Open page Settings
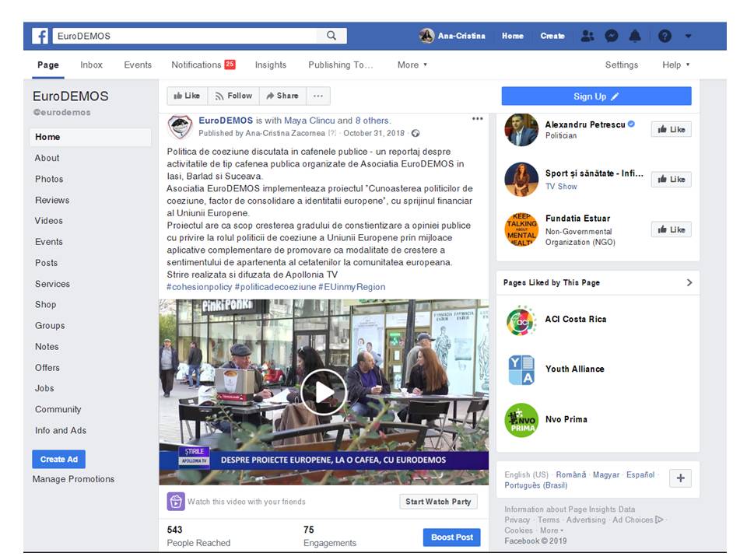 click(x=622, y=65)
